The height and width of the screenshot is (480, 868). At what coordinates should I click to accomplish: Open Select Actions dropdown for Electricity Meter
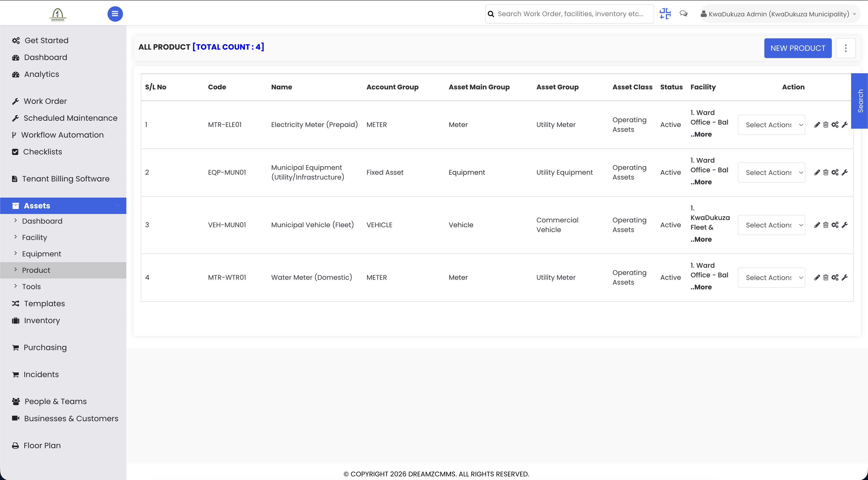coord(771,125)
